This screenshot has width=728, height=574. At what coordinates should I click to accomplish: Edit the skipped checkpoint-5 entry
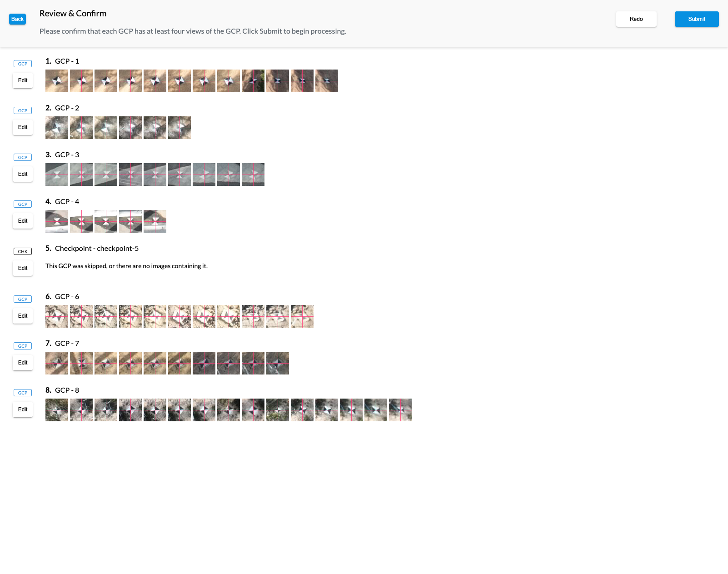click(23, 268)
